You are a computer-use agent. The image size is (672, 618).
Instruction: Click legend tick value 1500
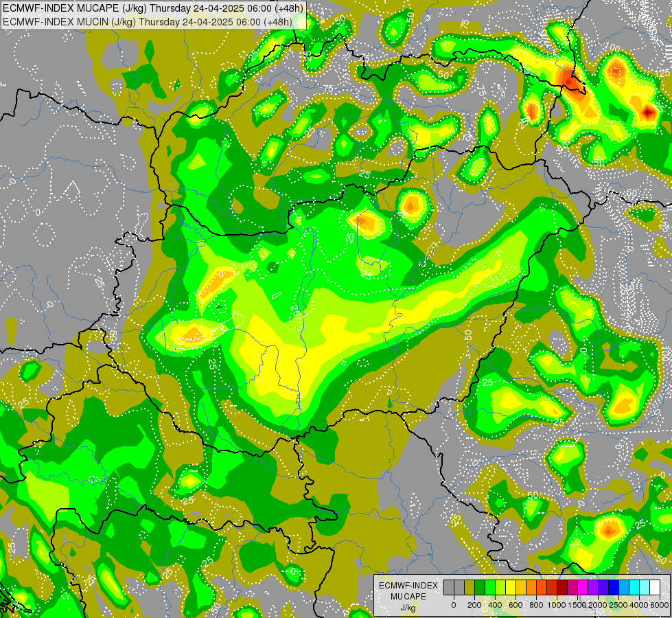tap(578, 605)
